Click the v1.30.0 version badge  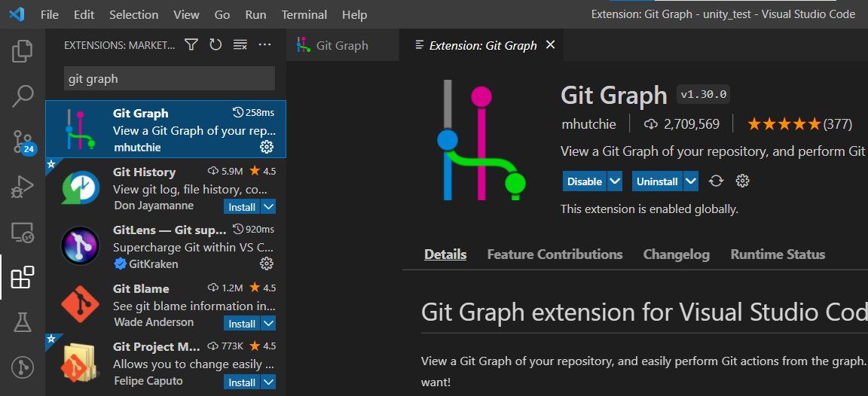coord(704,95)
